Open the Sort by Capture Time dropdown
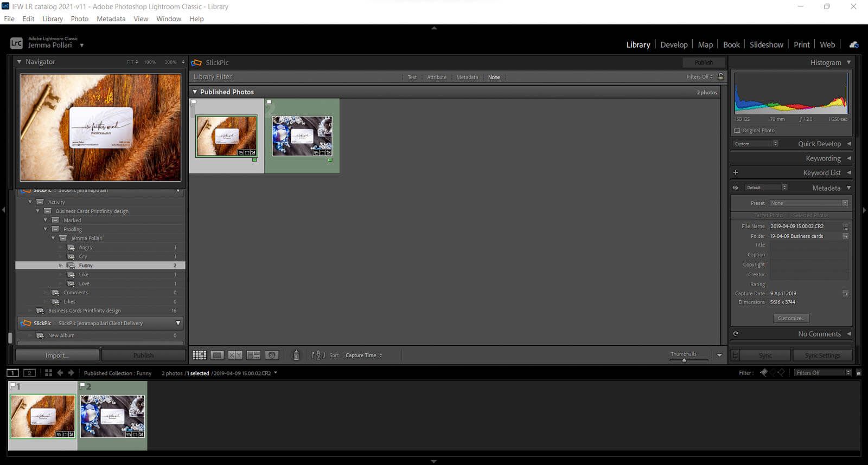This screenshot has width=868, height=465. click(x=363, y=356)
